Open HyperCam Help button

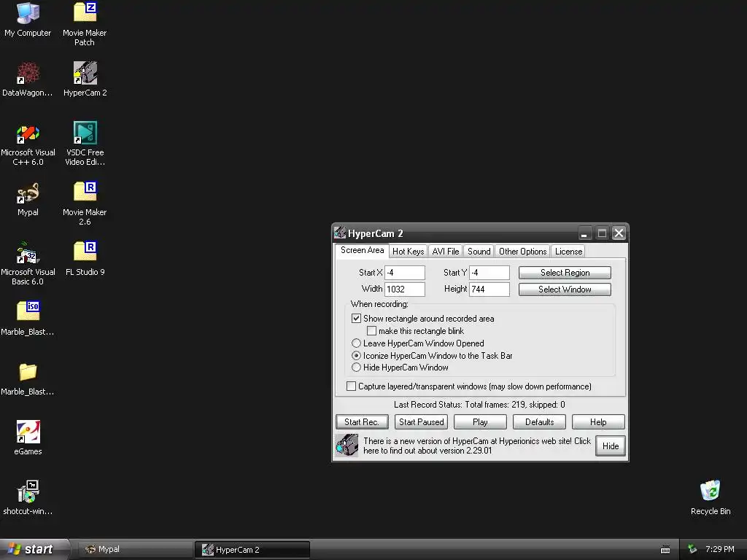coord(598,422)
